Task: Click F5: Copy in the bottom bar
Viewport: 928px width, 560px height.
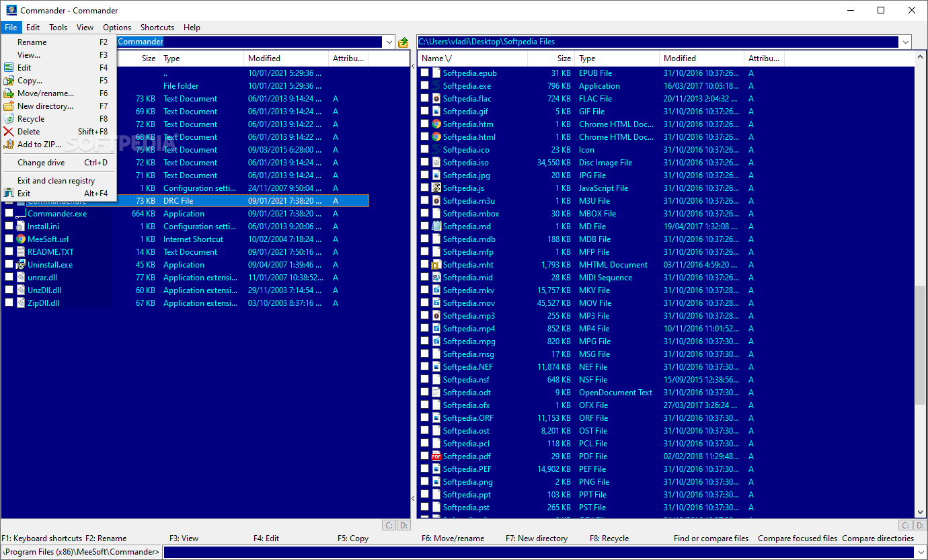Action: coord(353,538)
